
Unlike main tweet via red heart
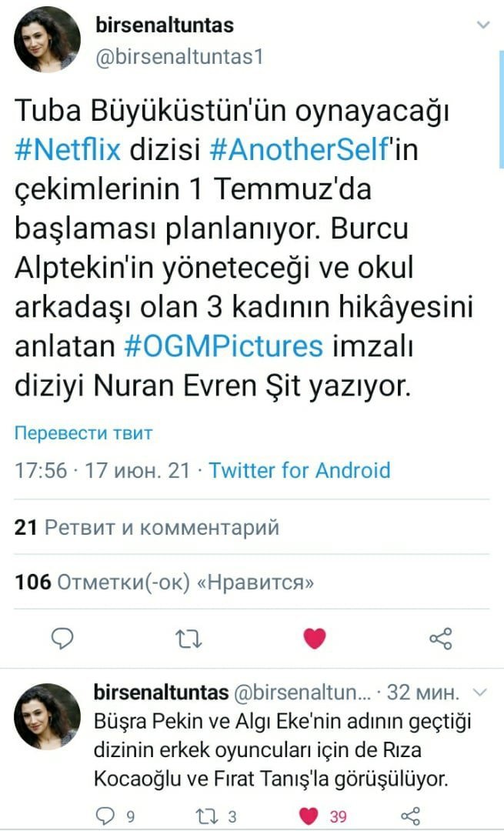(x=314, y=638)
